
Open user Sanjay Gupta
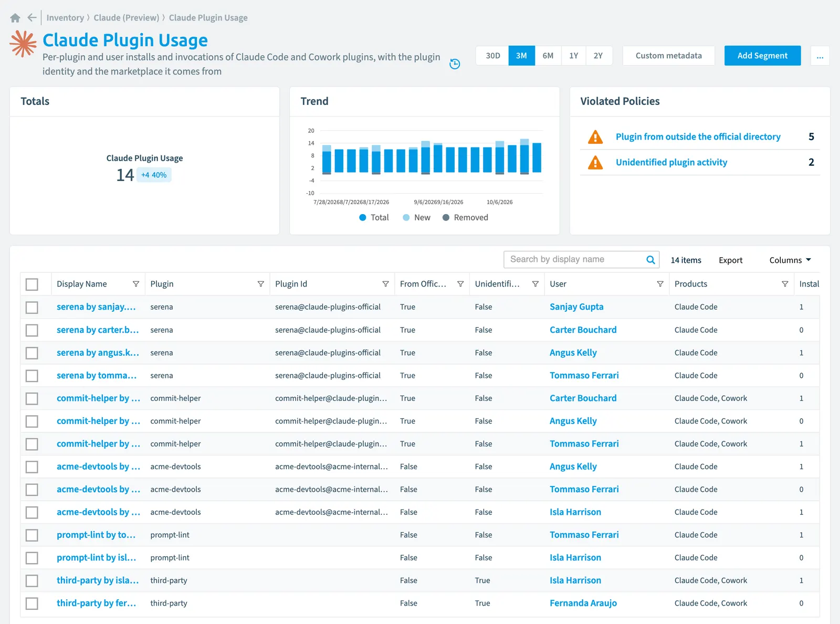(x=576, y=307)
